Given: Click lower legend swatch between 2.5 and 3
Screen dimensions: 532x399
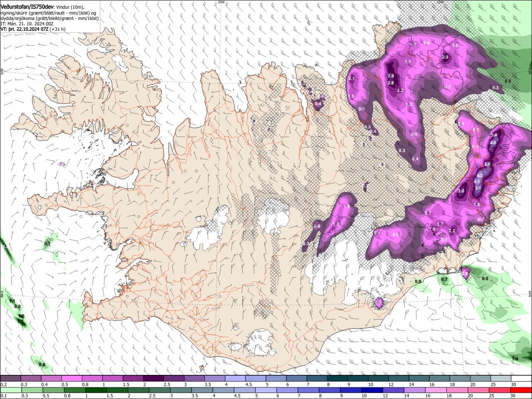Looking at the screenshot, I should pyautogui.click(x=160, y=390).
